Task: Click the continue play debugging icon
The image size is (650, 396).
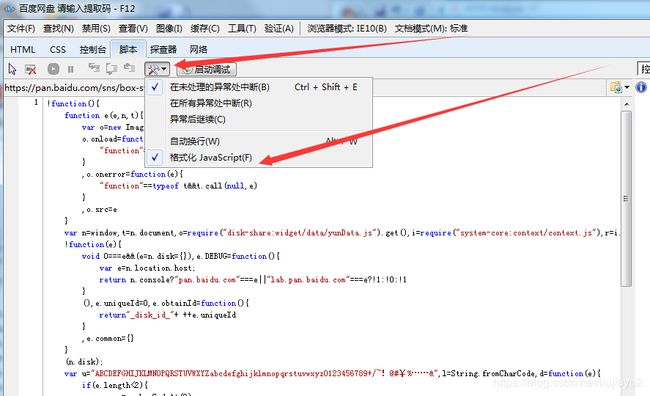Action: coord(53,69)
